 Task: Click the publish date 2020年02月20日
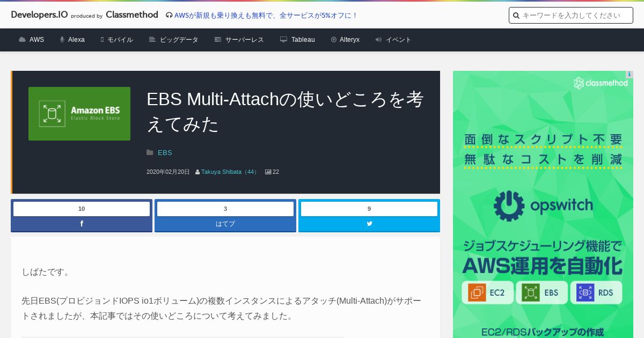click(x=168, y=172)
